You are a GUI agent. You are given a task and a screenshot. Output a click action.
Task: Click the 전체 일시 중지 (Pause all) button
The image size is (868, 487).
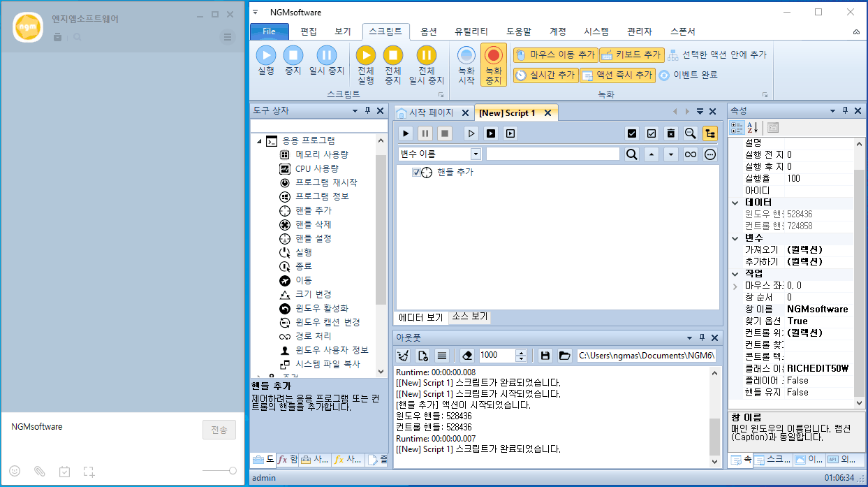coord(426,65)
